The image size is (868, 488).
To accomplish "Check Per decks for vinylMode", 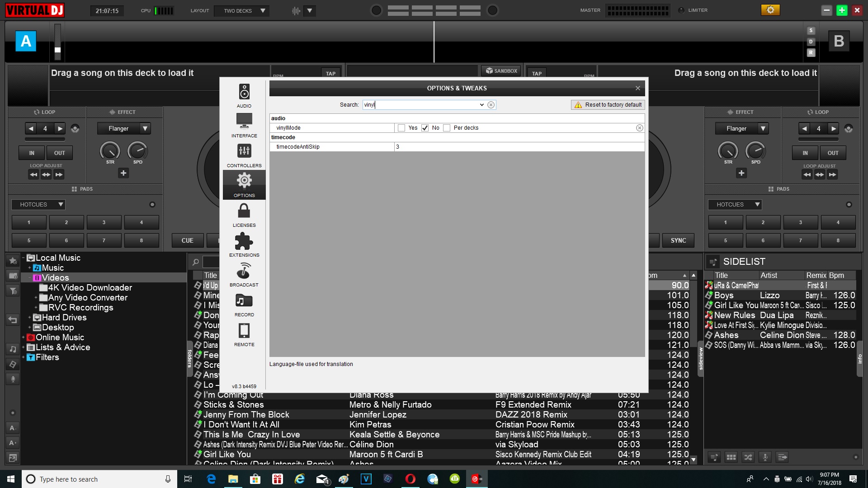I will point(447,128).
